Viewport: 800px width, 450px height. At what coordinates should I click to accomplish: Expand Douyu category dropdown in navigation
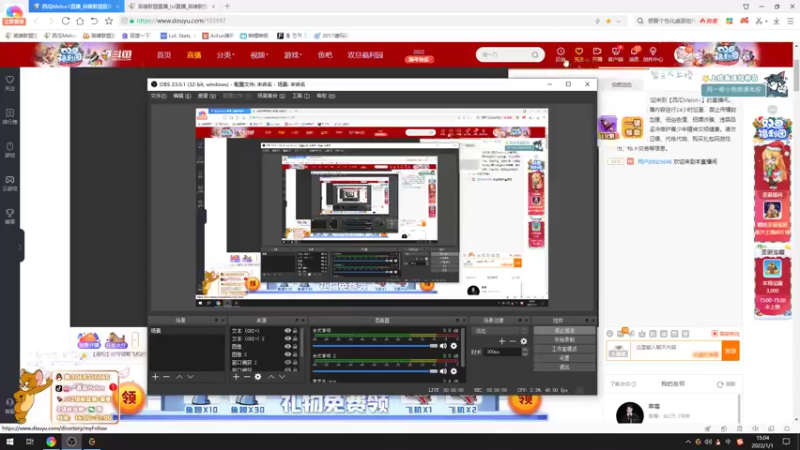(x=225, y=55)
